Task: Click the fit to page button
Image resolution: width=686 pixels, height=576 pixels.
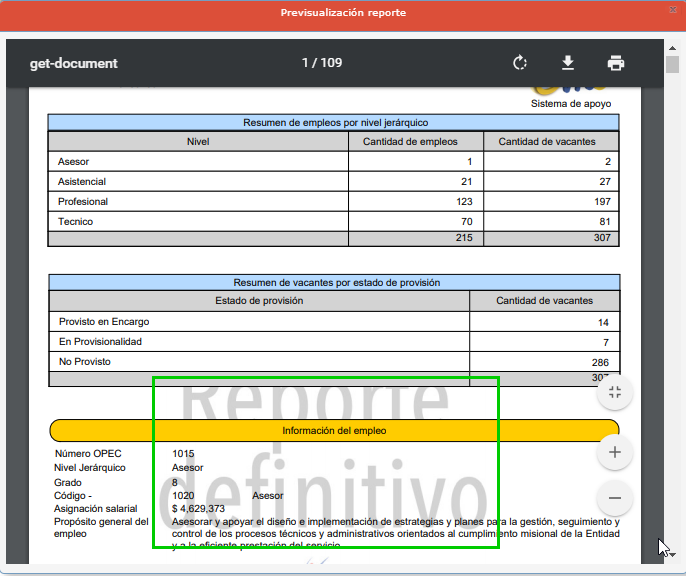Action: click(615, 392)
